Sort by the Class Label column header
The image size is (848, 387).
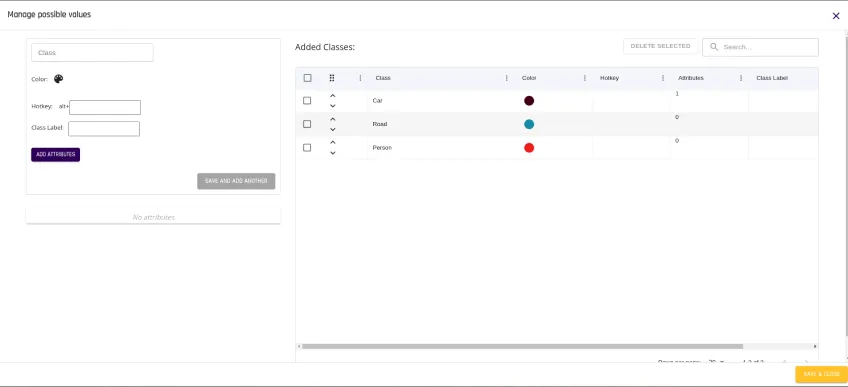point(772,78)
